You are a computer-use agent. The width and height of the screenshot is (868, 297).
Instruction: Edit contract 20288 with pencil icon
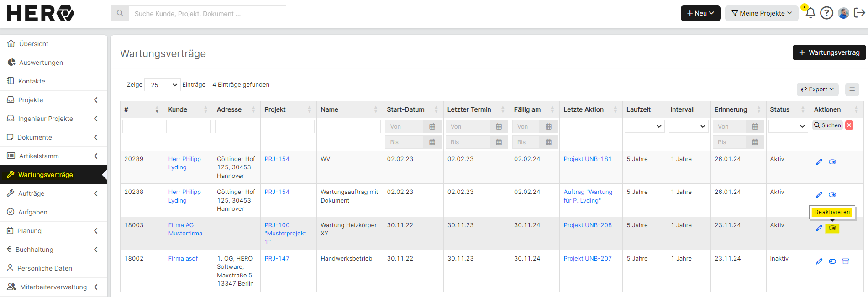(819, 195)
